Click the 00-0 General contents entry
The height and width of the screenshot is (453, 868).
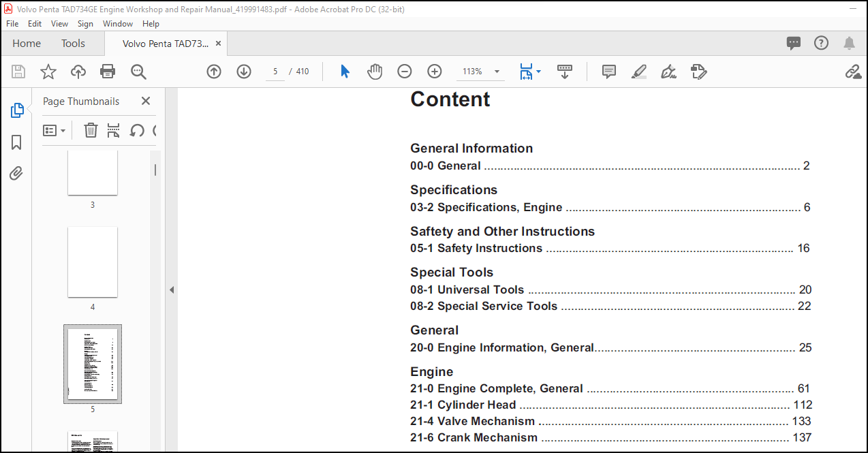coord(609,166)
